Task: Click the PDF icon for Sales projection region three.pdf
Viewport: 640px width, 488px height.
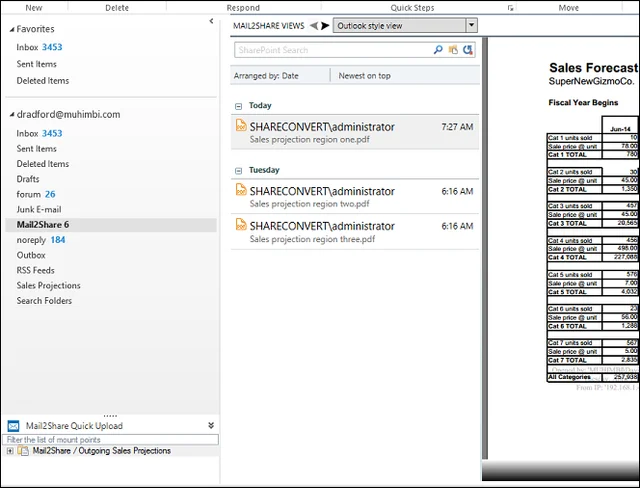Action: click(241, 224)
